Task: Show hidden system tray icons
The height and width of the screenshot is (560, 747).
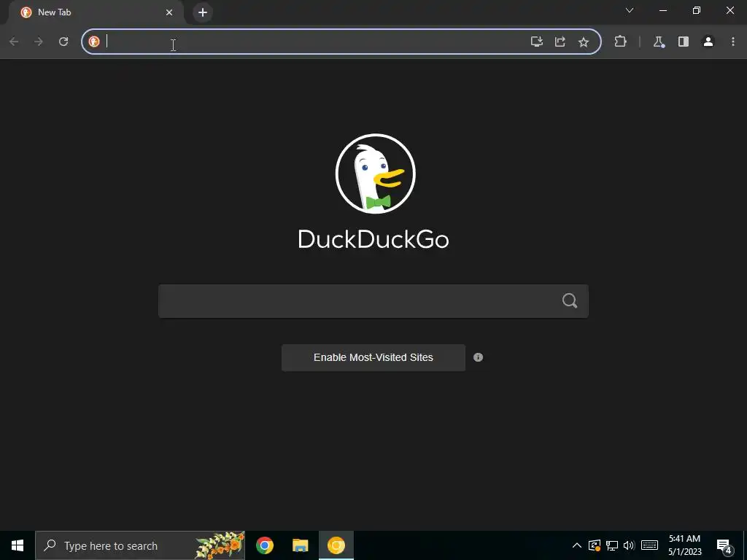Action: (577, 545)
